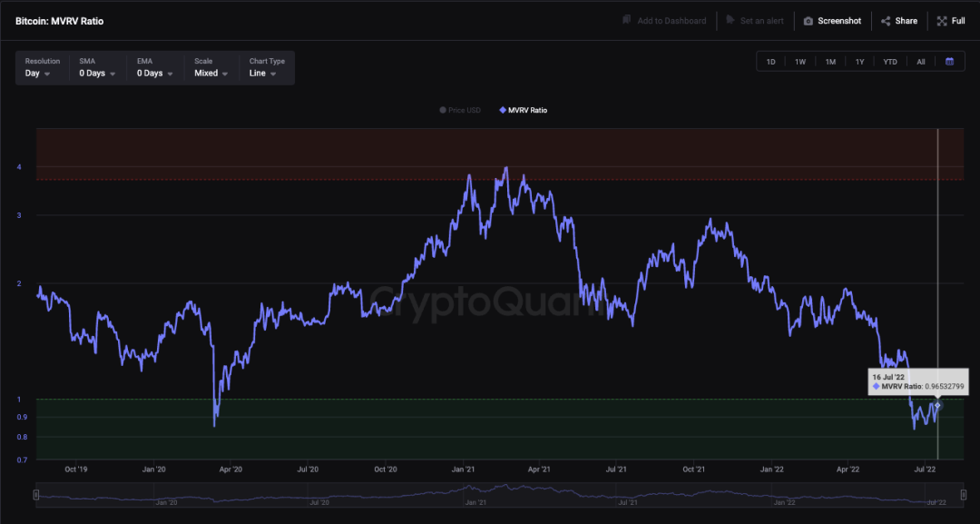Click the Add to Dashboard icon
Screen dimensions: 980x524
[x=627, y=21]
